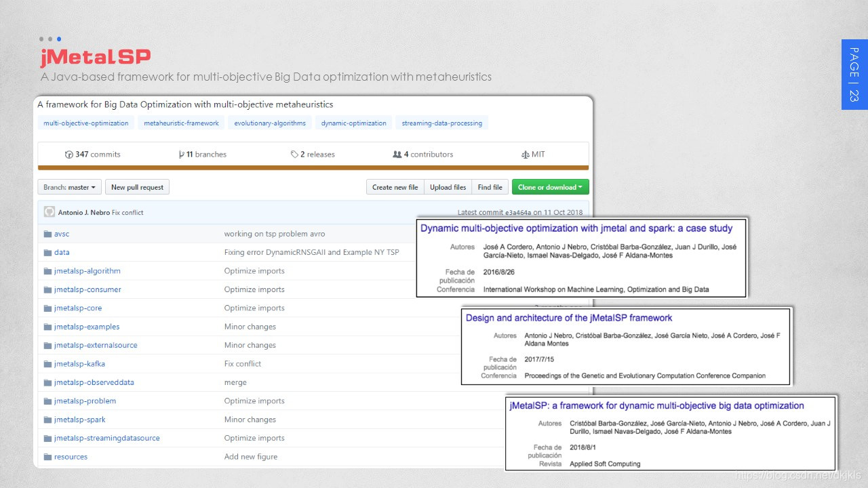Click the jmetalsp-examples folder icon

point(47,327)
